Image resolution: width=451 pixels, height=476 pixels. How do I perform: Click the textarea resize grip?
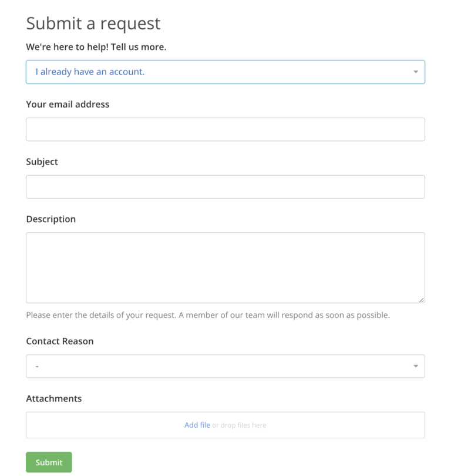(422, 299)
